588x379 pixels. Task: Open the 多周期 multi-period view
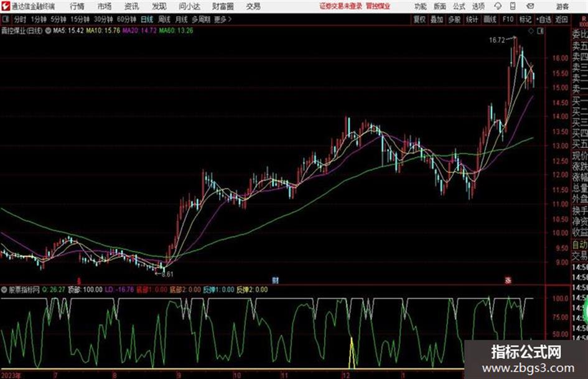tap(201, 19)
